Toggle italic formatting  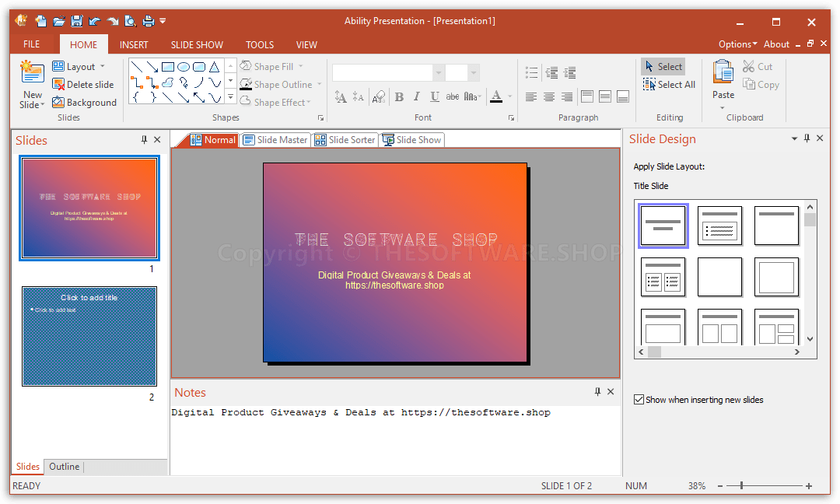pos(417,96)
